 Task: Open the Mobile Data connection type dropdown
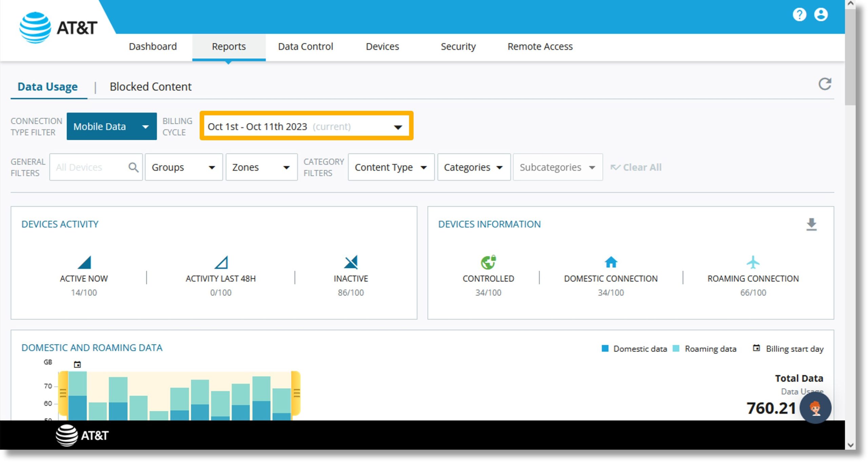(x=112, y=126)
